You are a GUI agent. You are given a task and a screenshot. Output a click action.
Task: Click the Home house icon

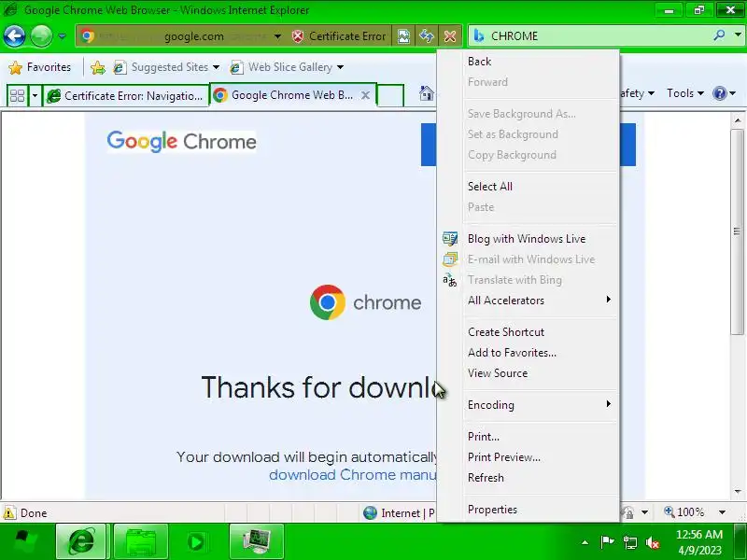click(427, 93)
